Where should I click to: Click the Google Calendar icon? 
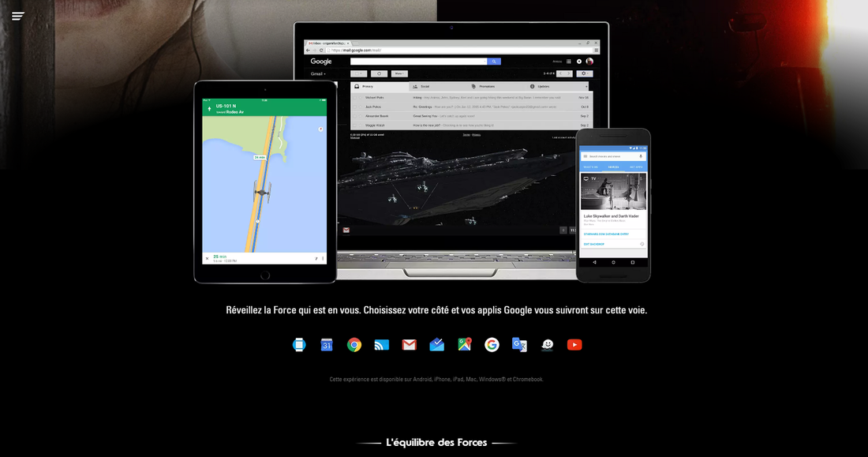(327, 345)
